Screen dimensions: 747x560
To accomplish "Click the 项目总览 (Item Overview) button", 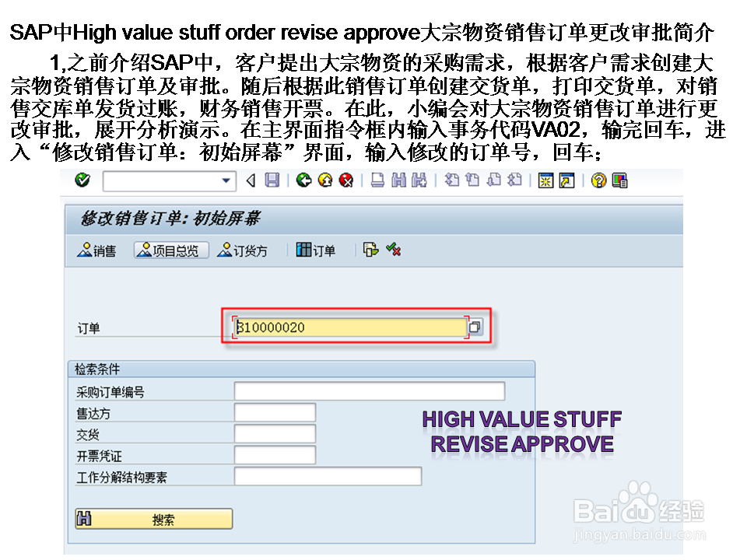I will [x=171, y=250].
